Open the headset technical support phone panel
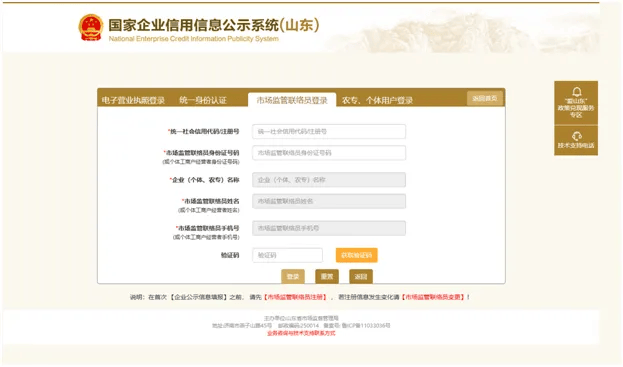Viewport: 623px width, 367px height. click(x=576, y=140)
